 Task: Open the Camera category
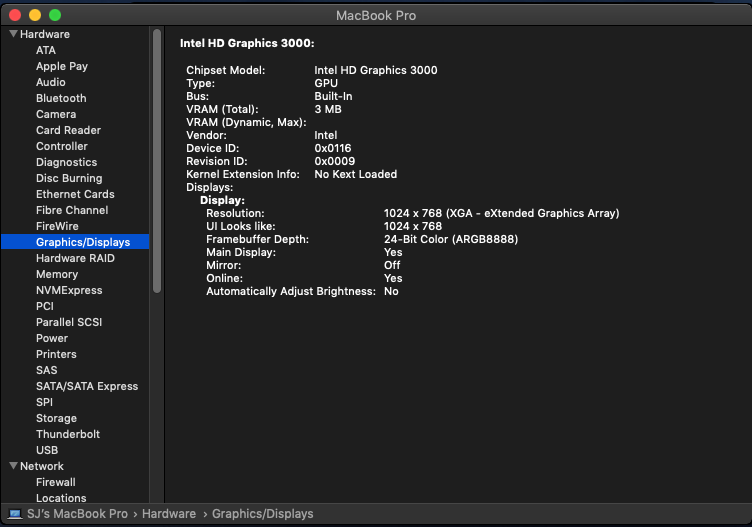pyautogui.click(x=56, y=114)
